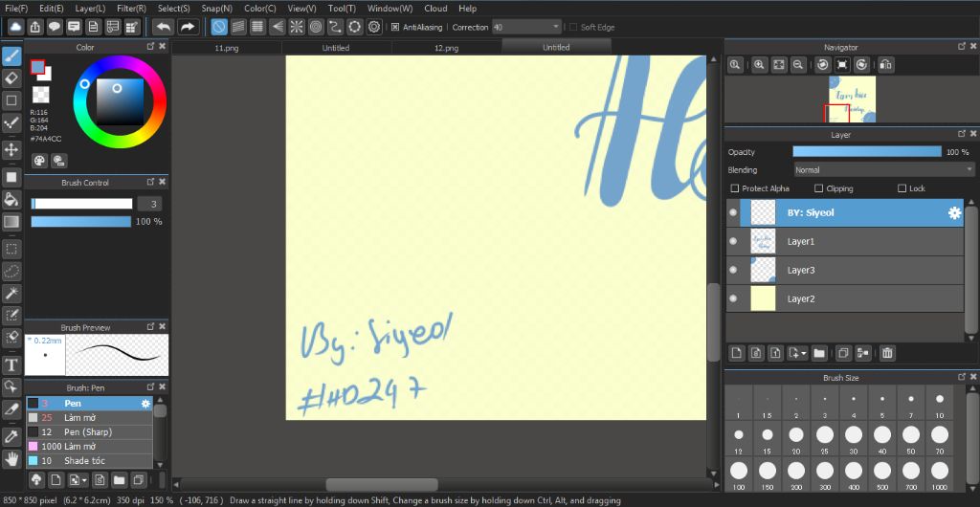Enable the curve snap icon

(335, 27)
